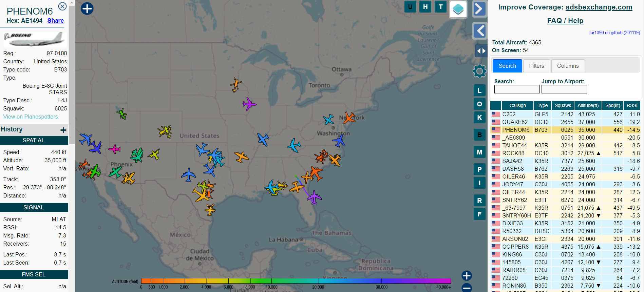Select the ARSON02 row in aircraft table
644x292 pixels.
coord(565,239)
